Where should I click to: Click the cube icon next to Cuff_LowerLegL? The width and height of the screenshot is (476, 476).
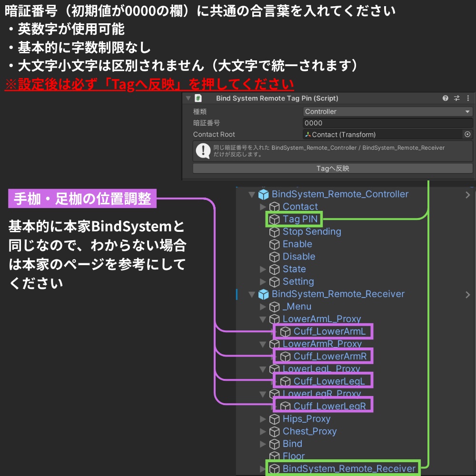(285, 382)
